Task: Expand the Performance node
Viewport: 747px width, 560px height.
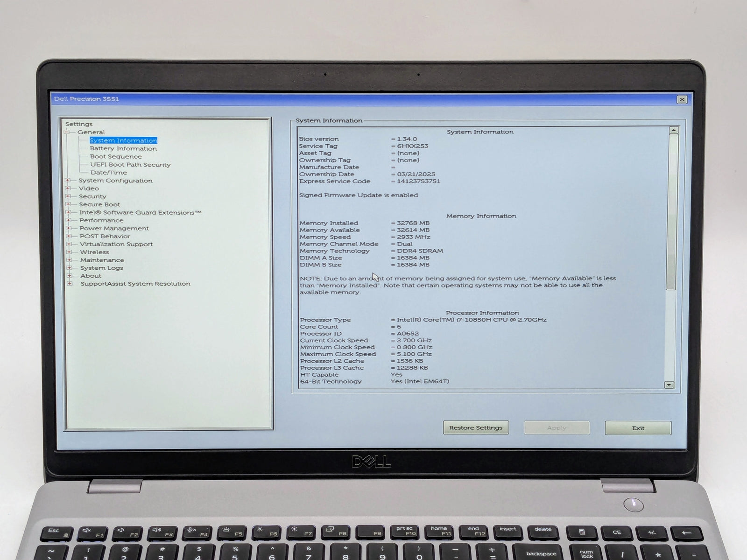Action: click(69, 220)
